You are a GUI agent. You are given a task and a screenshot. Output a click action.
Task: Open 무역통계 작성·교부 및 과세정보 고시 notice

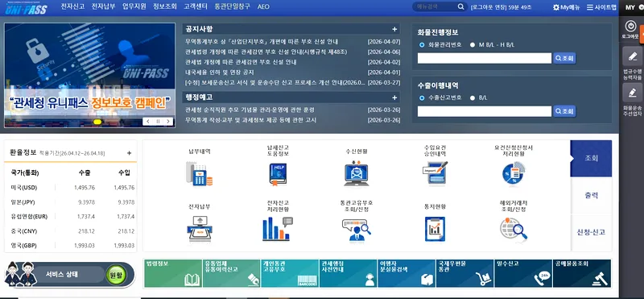click(250, 120)
